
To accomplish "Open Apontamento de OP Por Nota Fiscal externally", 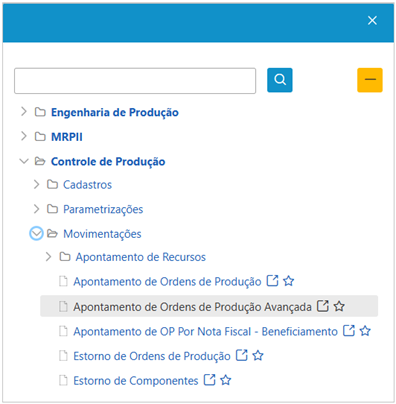I will pyautogui.click(x=349, y=331).
